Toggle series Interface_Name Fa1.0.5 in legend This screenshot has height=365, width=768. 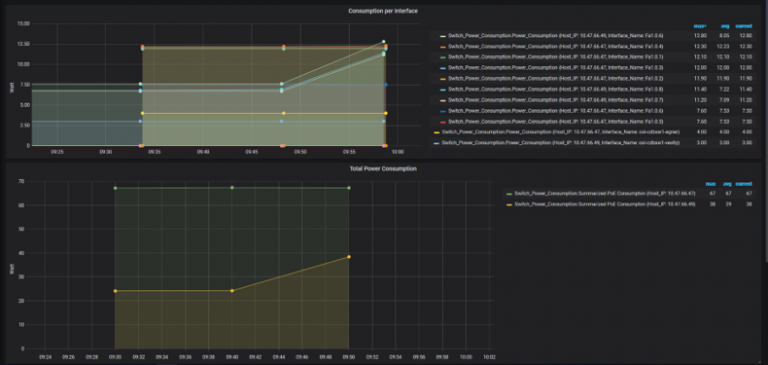pyautogui.click(x=556, y=122)
